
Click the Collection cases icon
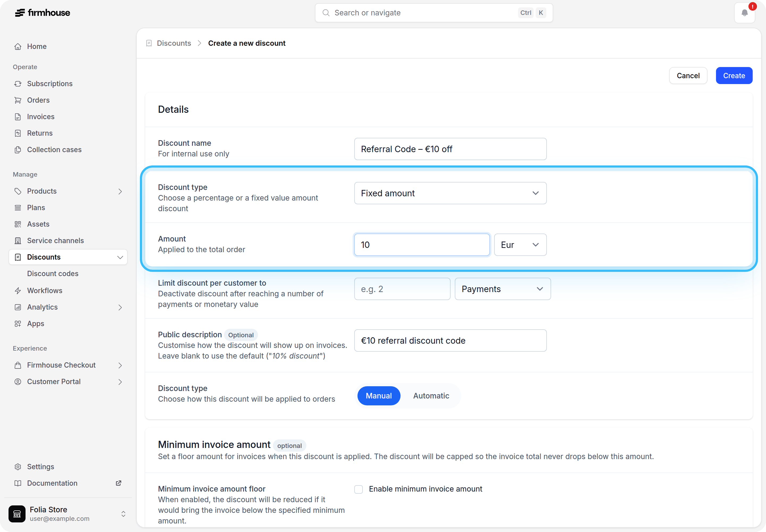(x=18, y=150)
